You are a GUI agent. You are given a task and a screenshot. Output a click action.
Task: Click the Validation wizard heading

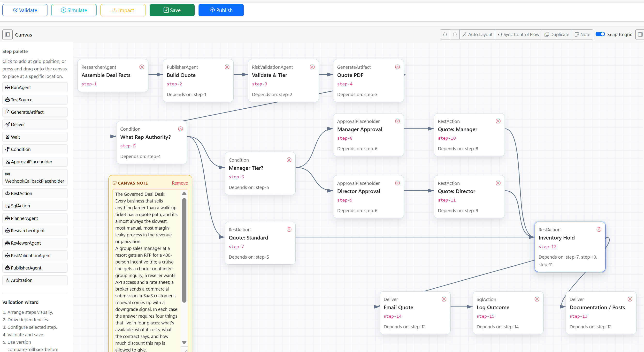pos(21,302)
